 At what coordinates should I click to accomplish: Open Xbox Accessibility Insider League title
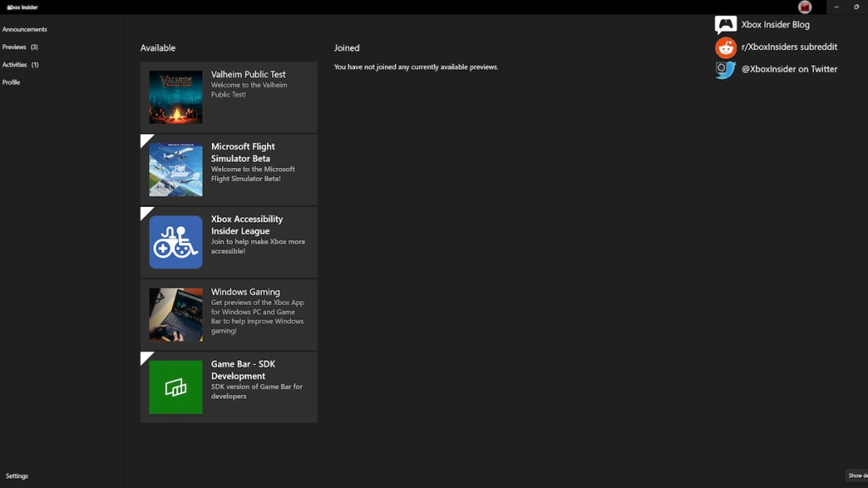tap(247, 225)
